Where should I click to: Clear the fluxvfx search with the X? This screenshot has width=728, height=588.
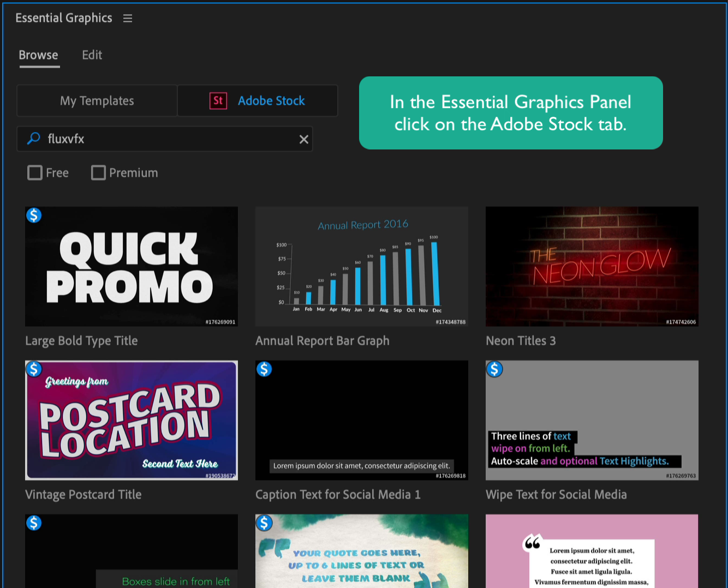pos(304,139)
